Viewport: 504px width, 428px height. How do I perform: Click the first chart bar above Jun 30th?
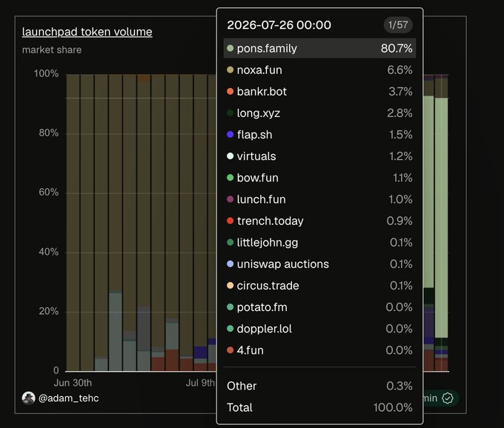click(73, 222)
